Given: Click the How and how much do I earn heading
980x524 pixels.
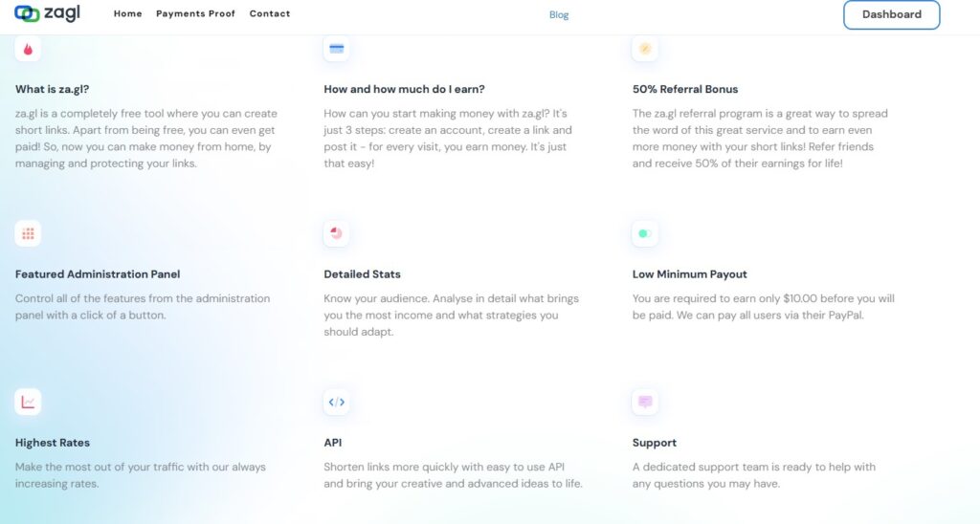Looking at the screenshot, I should [x=405, y=89].
